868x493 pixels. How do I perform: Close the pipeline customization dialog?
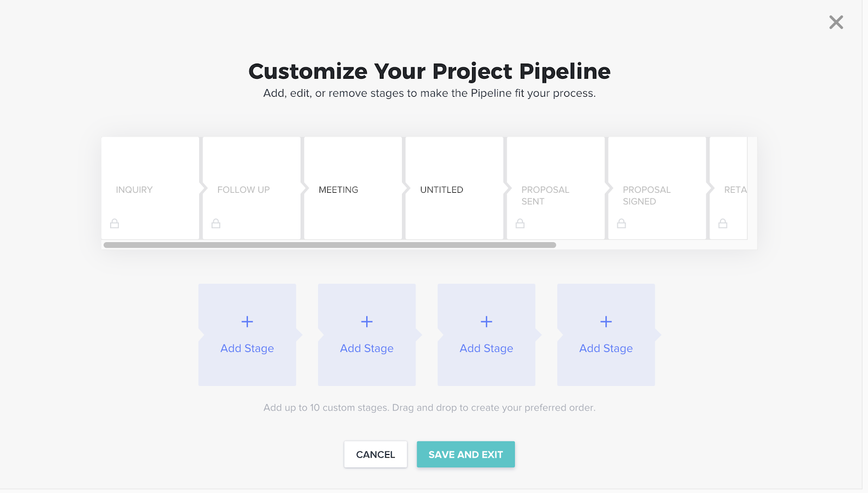point(836,22)
